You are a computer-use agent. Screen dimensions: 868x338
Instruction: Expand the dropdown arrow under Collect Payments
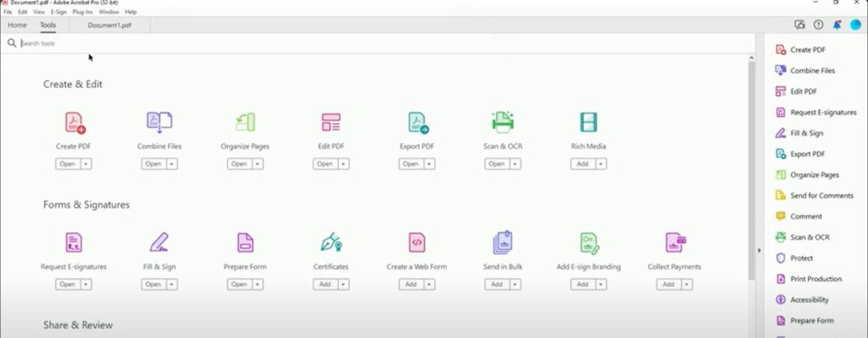(687, 285)
